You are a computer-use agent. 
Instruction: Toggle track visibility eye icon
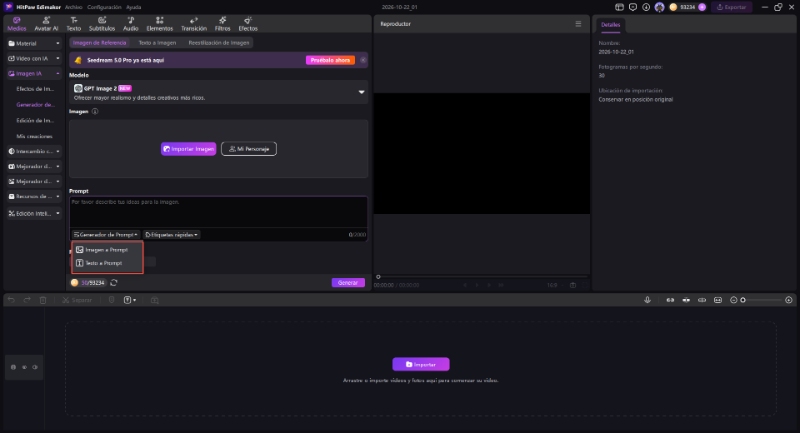[x=24, y=367]
